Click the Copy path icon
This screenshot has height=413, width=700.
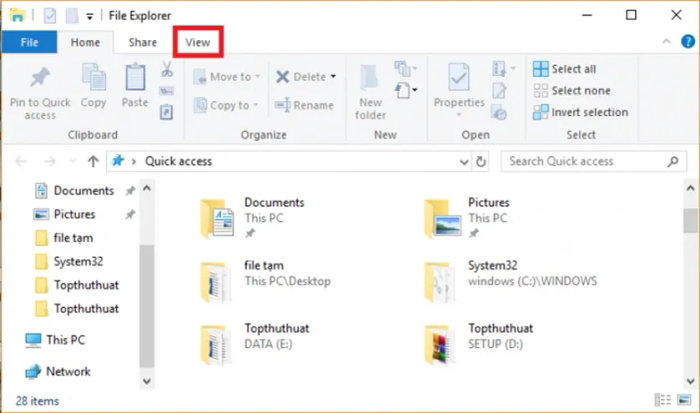167,91
